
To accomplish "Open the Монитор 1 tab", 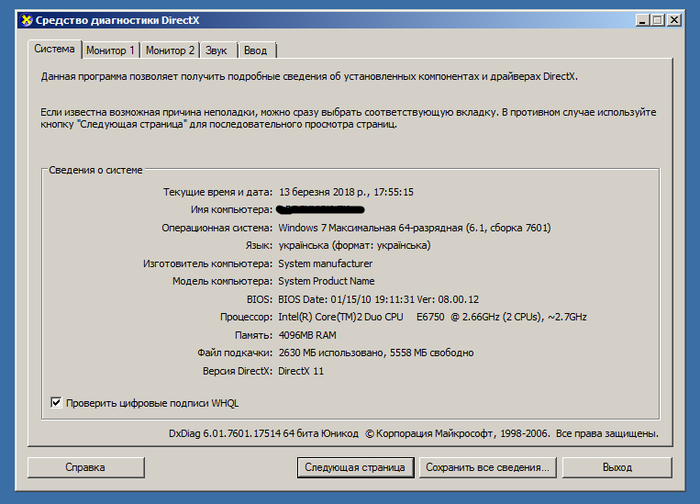I will (110, 50).
